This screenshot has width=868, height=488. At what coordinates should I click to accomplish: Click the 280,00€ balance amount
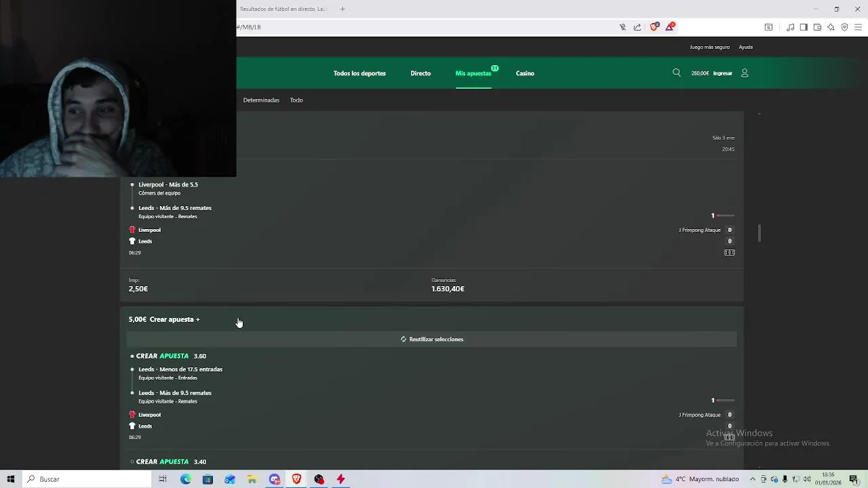click(700, 73)
